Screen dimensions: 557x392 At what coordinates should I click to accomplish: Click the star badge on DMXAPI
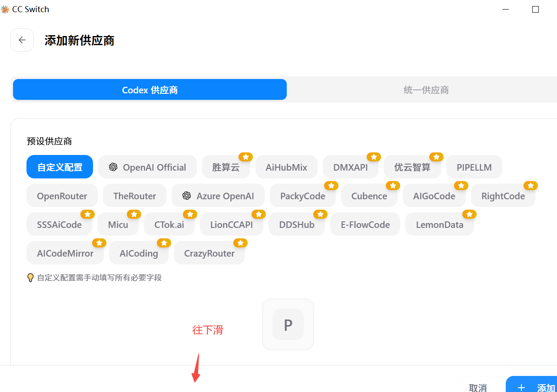tap(374, 157)
